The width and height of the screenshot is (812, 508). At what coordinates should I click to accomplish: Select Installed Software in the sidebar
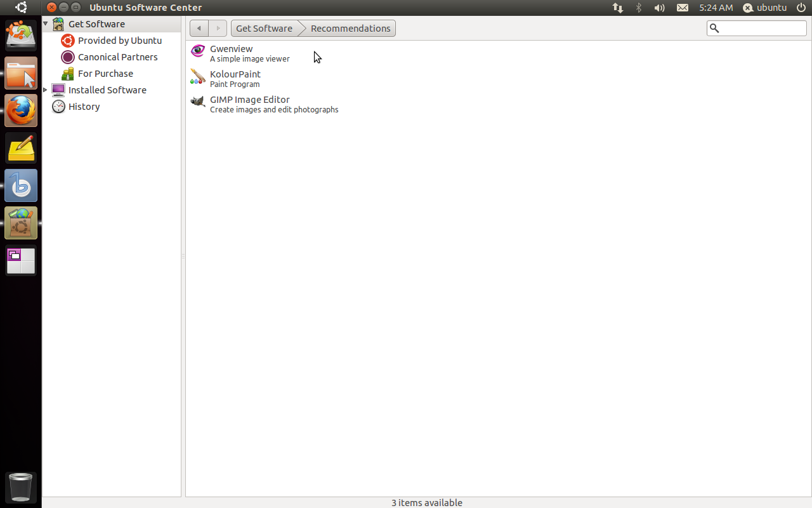tap(107, 90)
